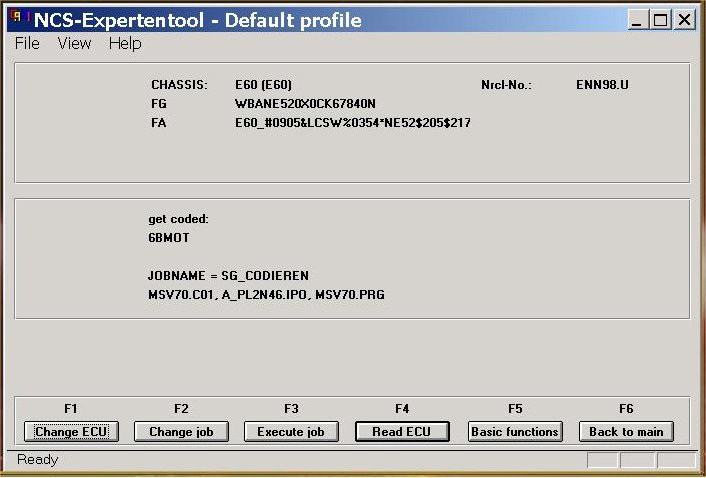Click the MSV70.C01, A_PL2N46.IPO, MSV70.PRG line
706x478 pixels.
[267, 295]
